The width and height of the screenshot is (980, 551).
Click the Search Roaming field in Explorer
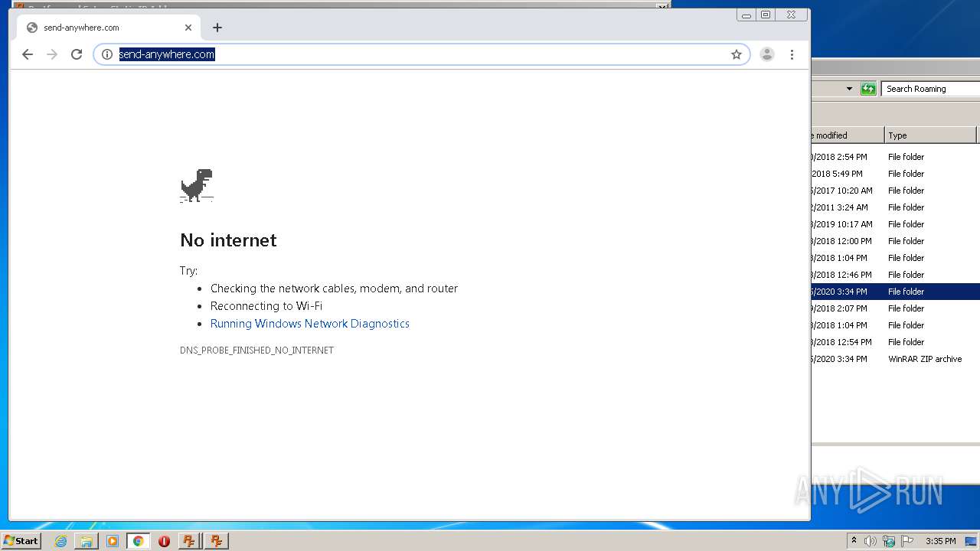pyautogui.click(x=930, y=89)
